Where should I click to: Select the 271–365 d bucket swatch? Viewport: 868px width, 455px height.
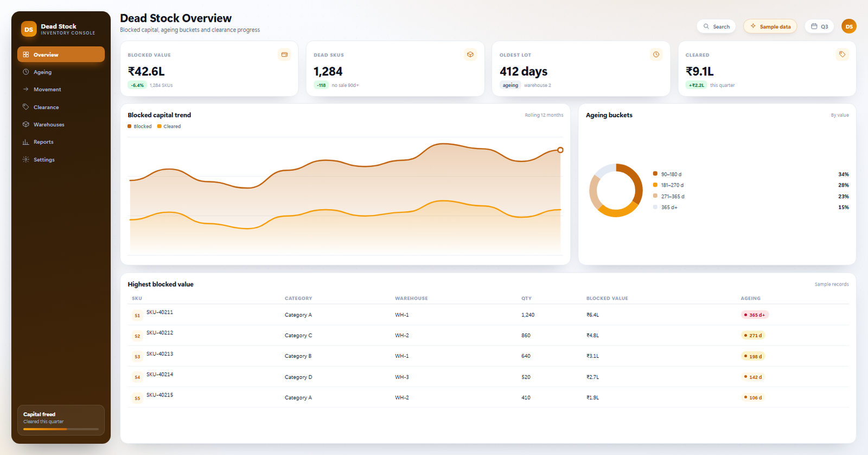coord(655,196)
